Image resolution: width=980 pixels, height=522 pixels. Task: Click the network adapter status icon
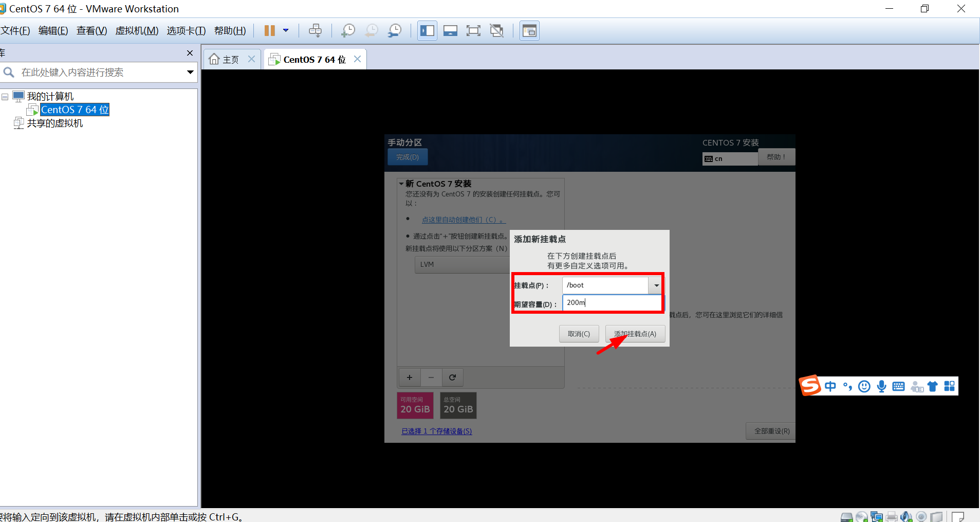[877, 517]
